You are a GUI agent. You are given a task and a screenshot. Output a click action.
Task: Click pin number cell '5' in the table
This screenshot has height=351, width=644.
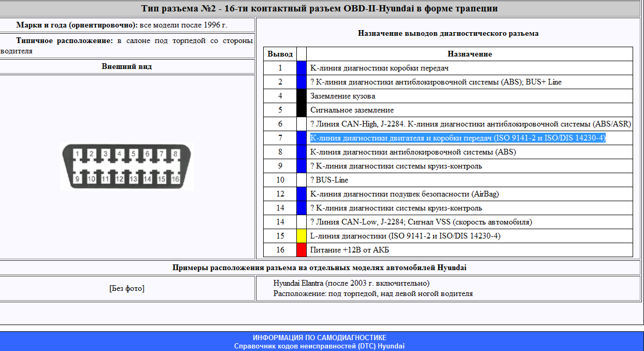point(280,110)
